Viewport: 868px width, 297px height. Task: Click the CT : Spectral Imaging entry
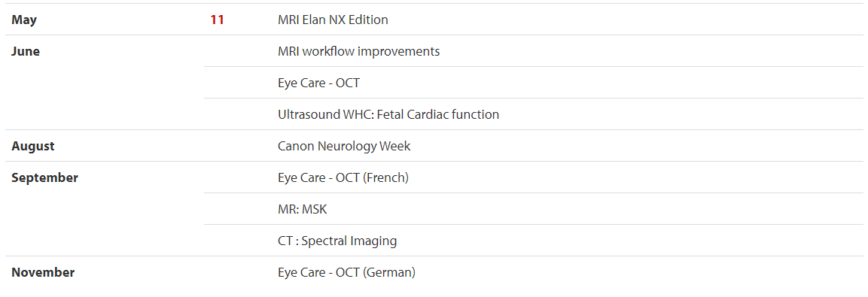pos(337,241)
